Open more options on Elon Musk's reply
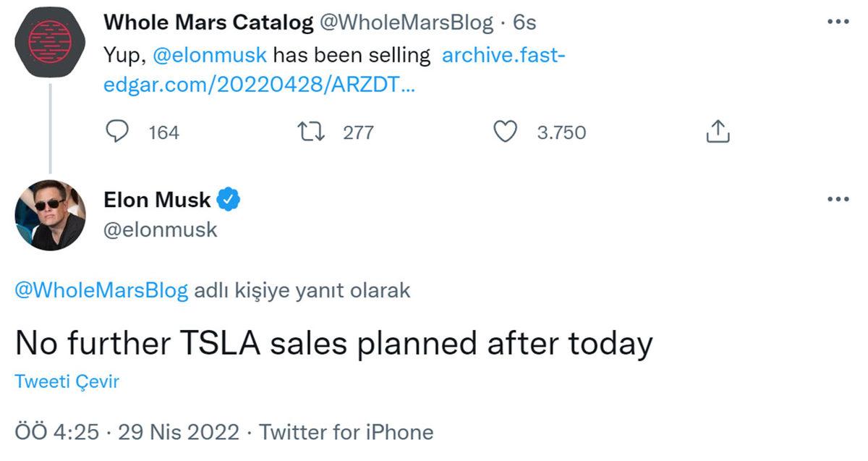 (838, 198)
